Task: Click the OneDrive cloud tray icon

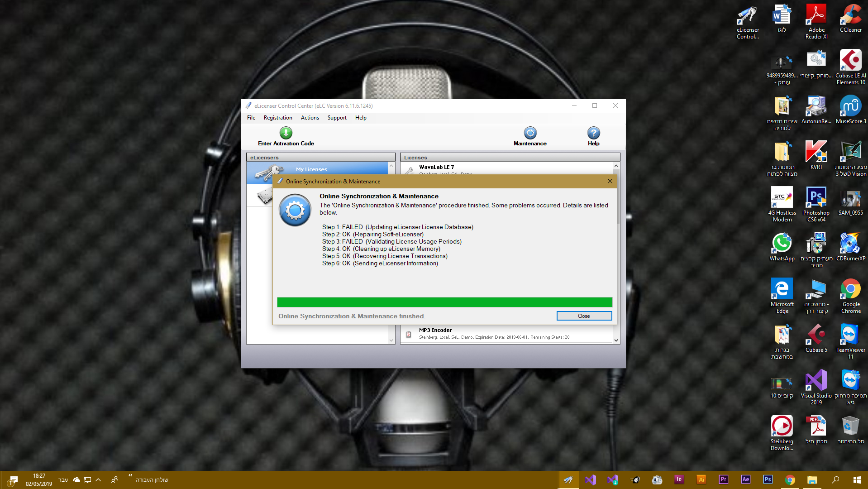Action: [76, 480]
